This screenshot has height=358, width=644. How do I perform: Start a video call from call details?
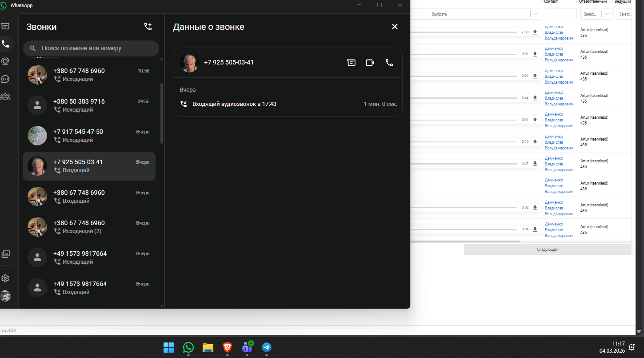tap(370, 63)
